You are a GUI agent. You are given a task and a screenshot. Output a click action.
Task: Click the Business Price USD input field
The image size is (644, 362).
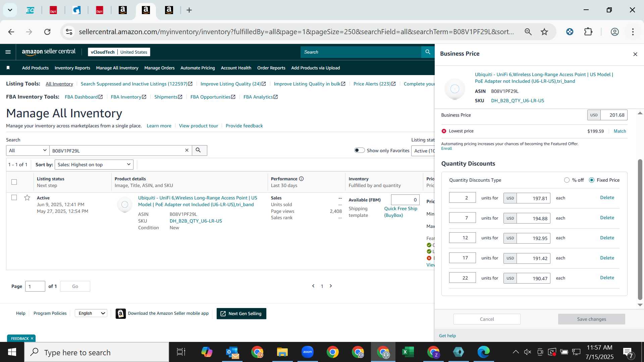click(613, 115)
